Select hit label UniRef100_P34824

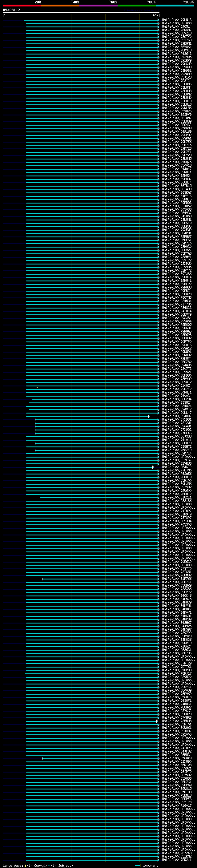177,406
